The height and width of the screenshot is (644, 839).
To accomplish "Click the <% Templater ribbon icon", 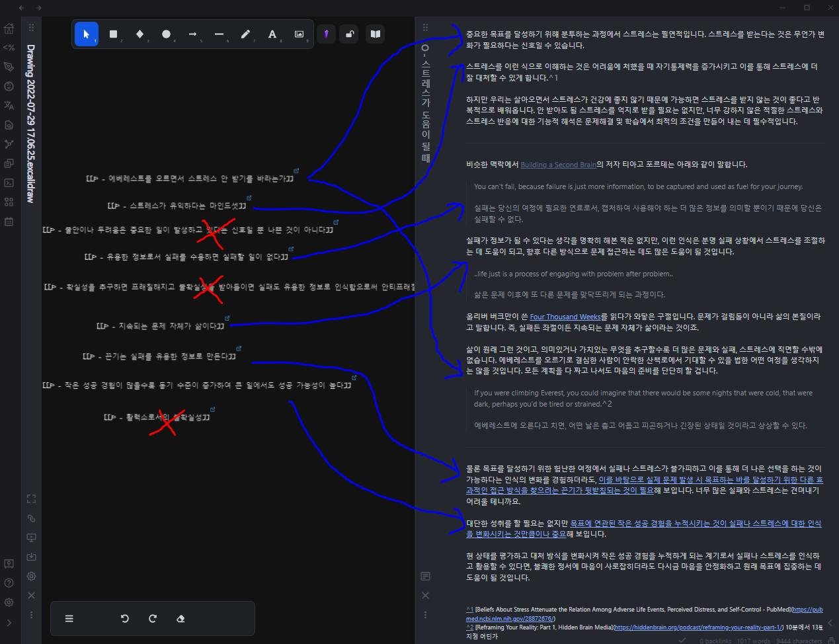I will click(x=9, y=48).
